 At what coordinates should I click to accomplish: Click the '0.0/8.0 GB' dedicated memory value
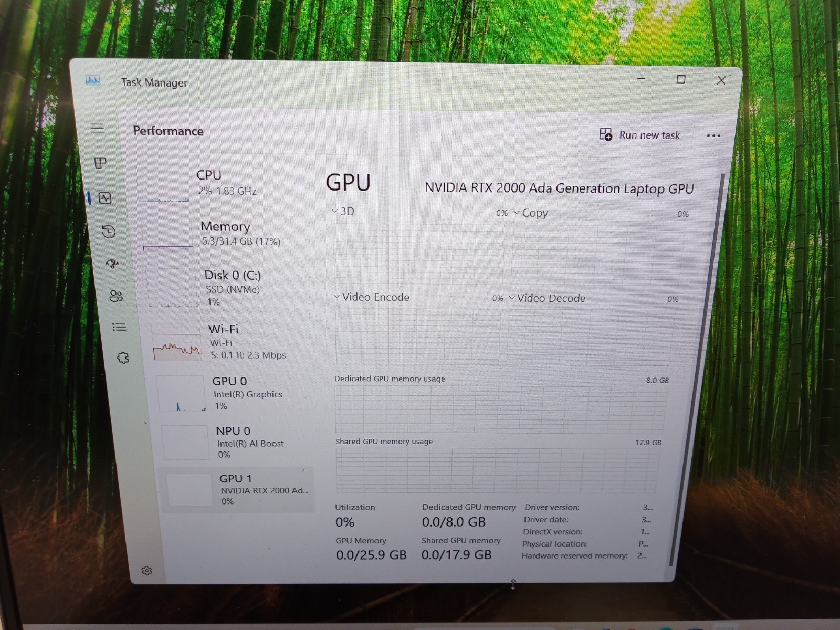454,522
